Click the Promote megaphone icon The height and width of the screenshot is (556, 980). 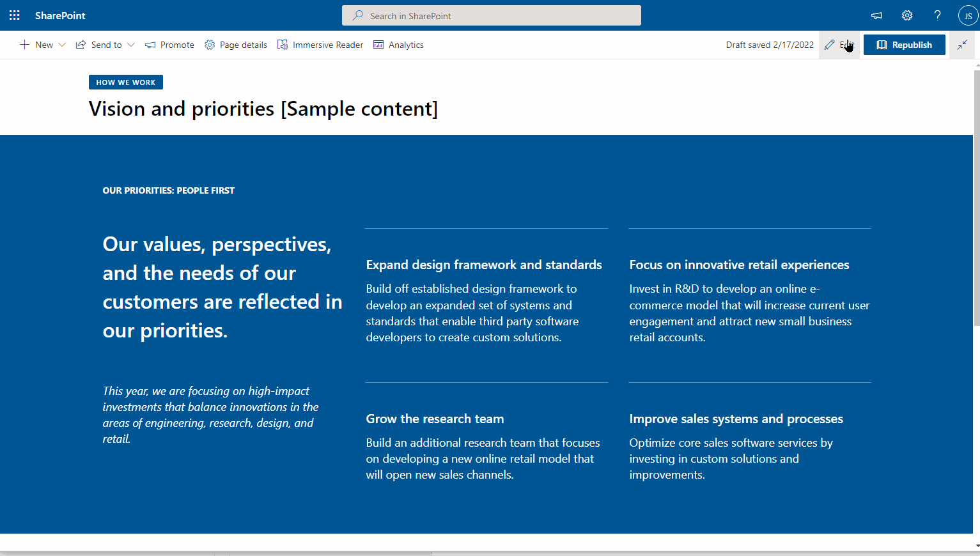[150, 44]
